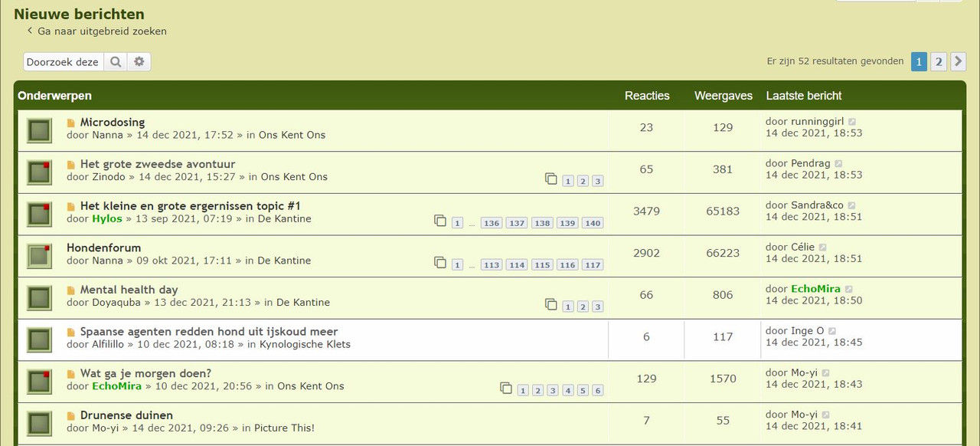This screenshot has width=980, height=446.
Task: Jump to first unread post in ergernissen topic #1
Action: pos(71,207)
